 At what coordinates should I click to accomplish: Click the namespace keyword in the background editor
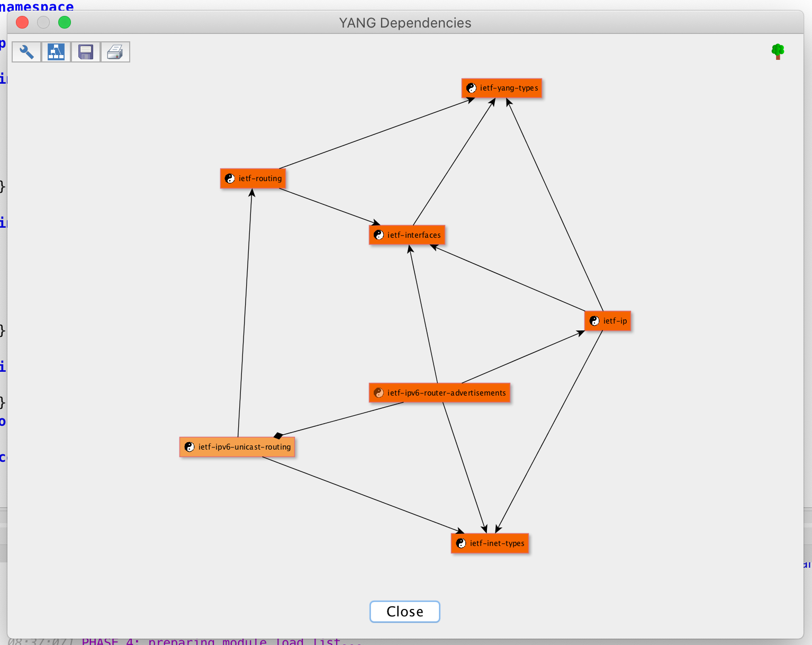36,7
